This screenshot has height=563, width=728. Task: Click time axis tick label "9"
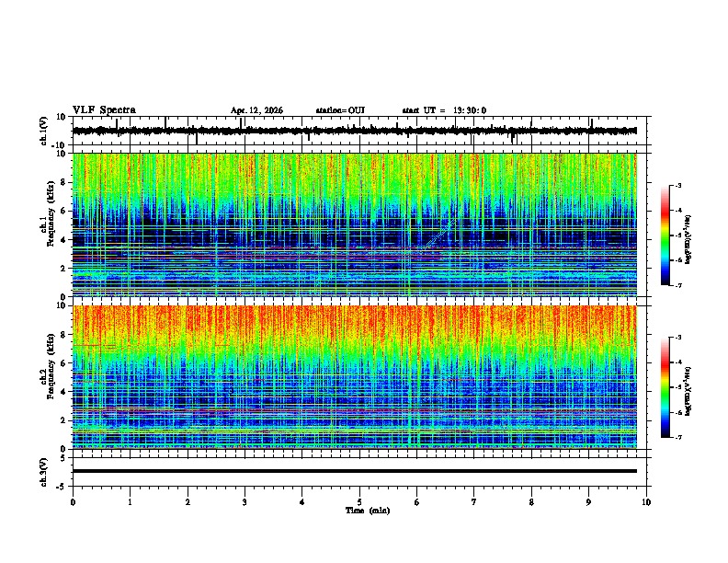pos(588,502)
